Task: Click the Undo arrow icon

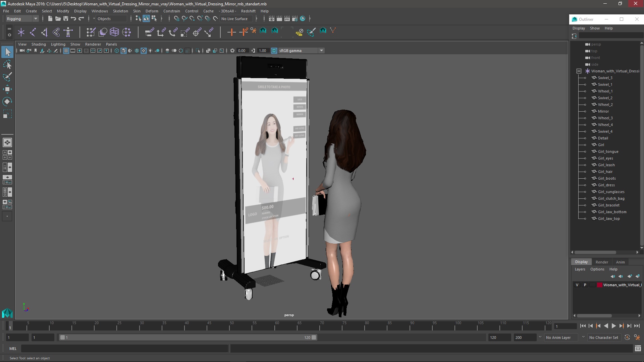Action: pos(73,19)
